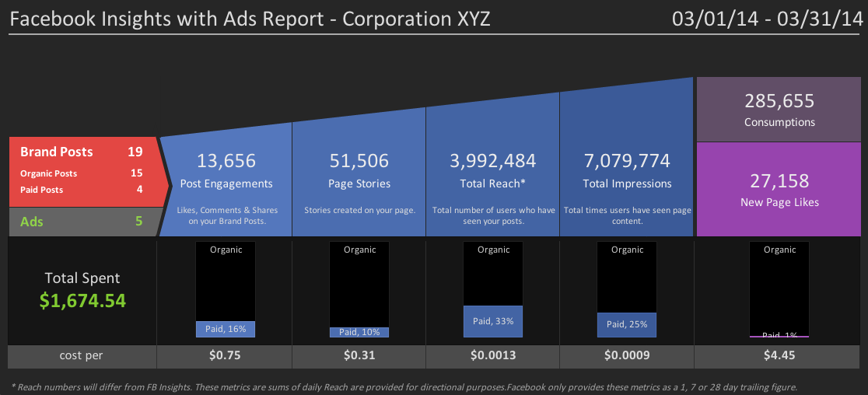Click the Brand Posts count row

(x=82, y=152)
